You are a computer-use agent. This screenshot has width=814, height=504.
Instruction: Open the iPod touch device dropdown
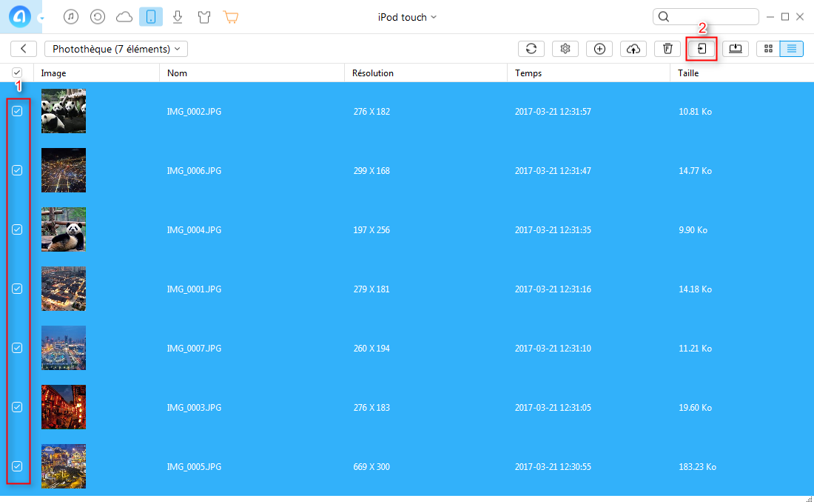pos(407,17)
